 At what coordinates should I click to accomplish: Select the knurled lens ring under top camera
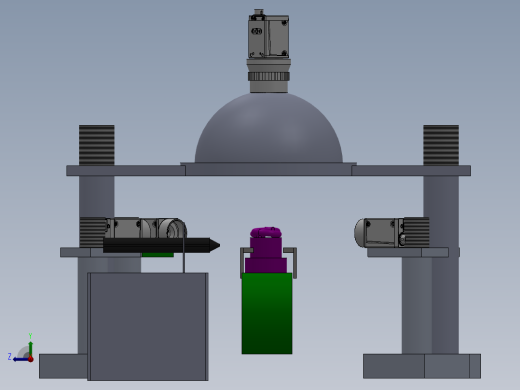[269, 77]
